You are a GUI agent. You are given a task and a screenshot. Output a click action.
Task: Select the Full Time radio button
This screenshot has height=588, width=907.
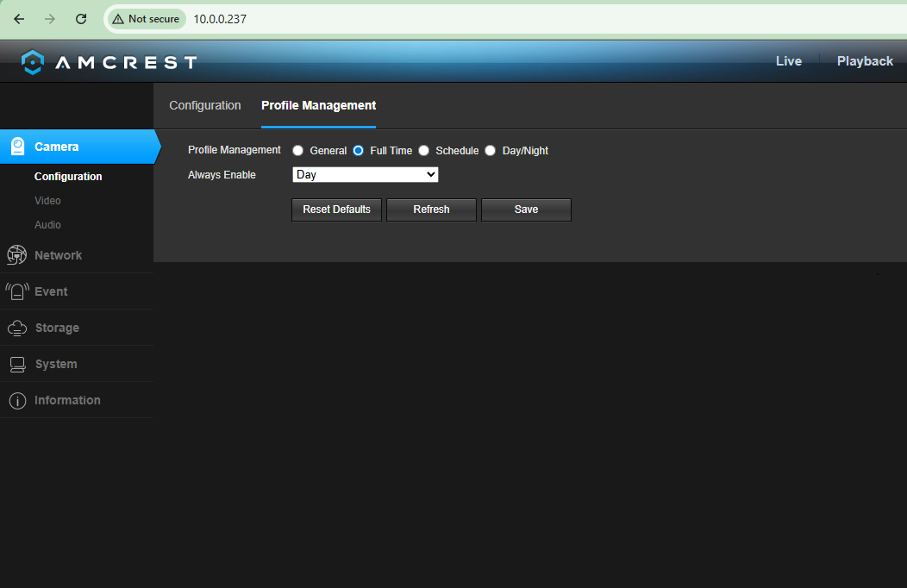[x=358, y=150]
